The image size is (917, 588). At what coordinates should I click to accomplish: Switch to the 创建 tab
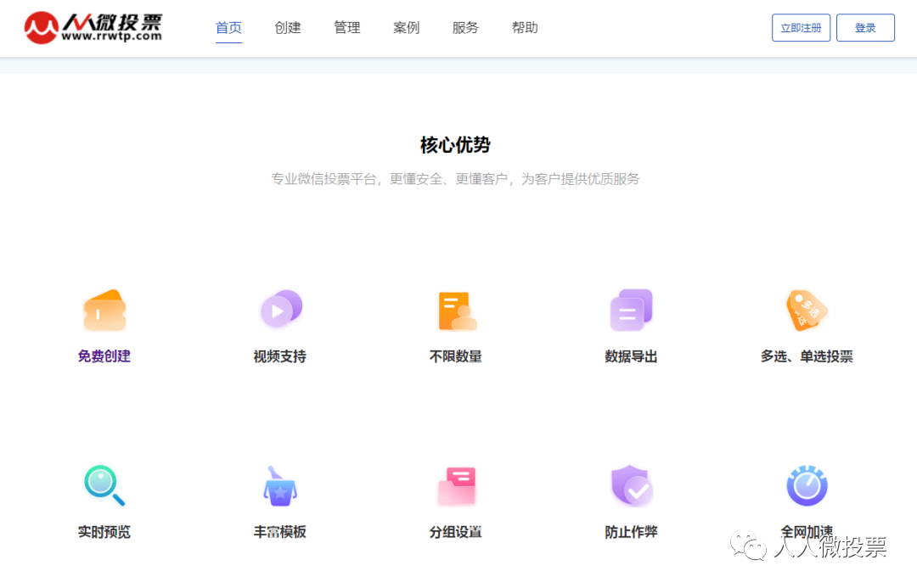pyautogui.click(x=288, y=26)
